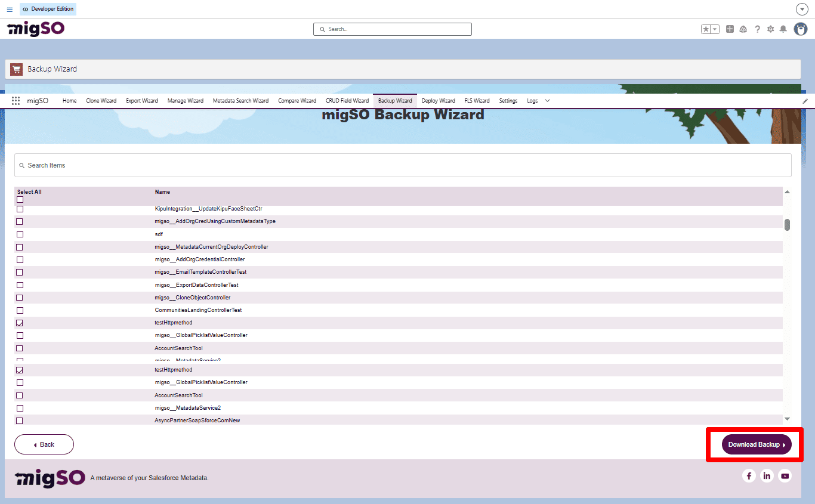Open the hamburger menu beside Developer Edition
Image resolution: width=815 pixels, height=504 pixels.
point(10,10)
